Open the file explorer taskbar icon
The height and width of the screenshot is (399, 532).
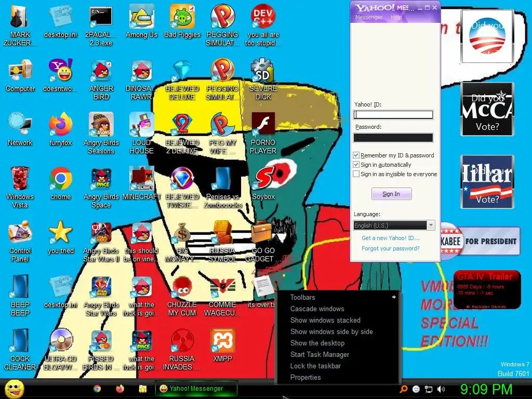pyautogui.click(x=143, y=389)
